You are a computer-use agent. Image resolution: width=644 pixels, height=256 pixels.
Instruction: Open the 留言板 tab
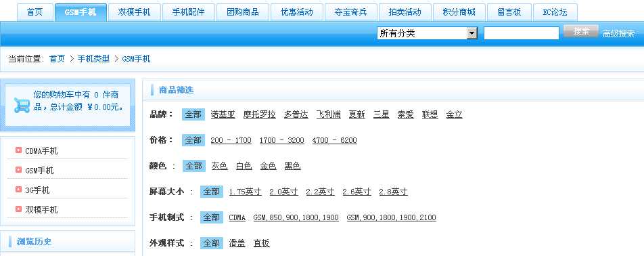coord(509,12)
